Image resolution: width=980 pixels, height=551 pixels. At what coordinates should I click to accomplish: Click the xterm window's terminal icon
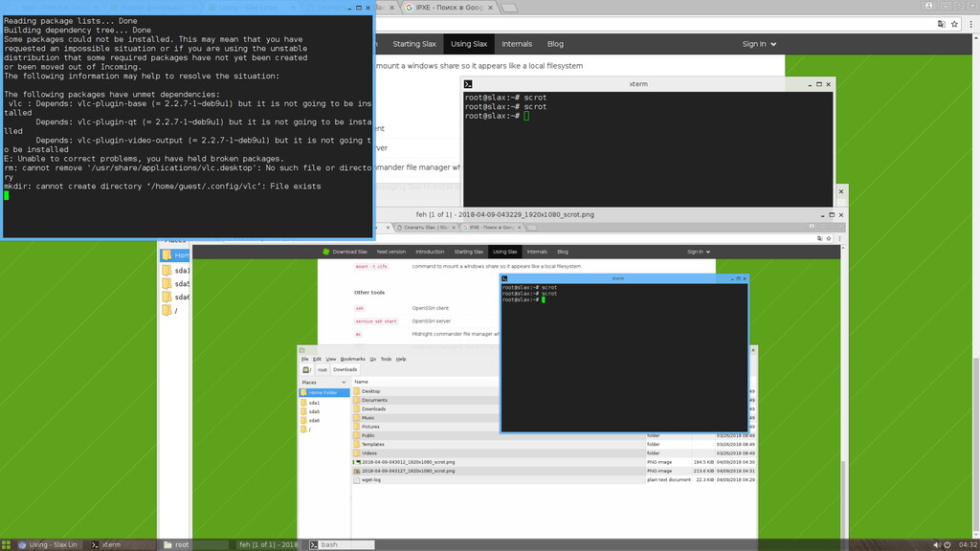pos(468,84)
